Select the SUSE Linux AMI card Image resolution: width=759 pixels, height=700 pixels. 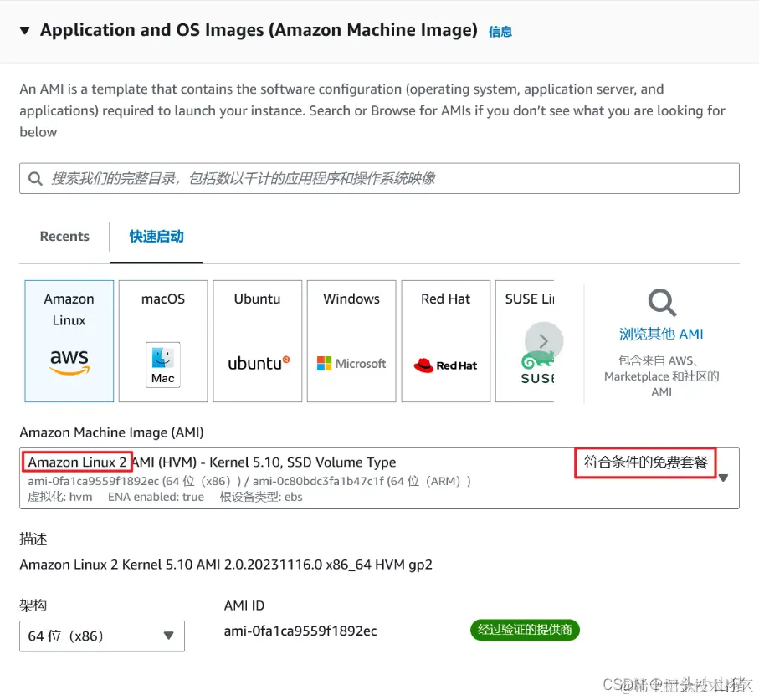pos(525,341)
